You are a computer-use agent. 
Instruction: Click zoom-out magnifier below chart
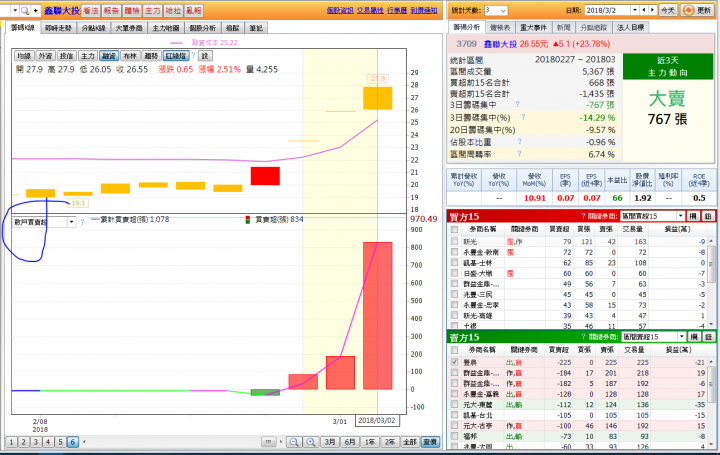tap(294, 442)
